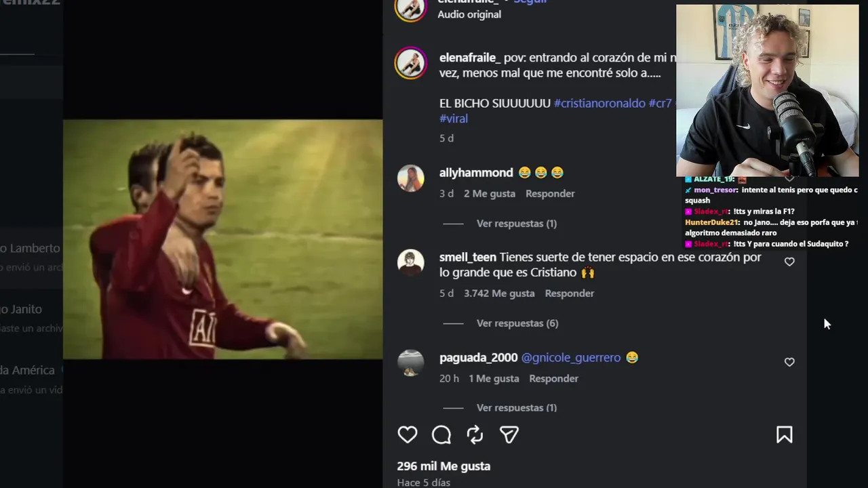868x488 pixels.
Task: Open smell_teen's profile picture
Action: pos(411,263)
